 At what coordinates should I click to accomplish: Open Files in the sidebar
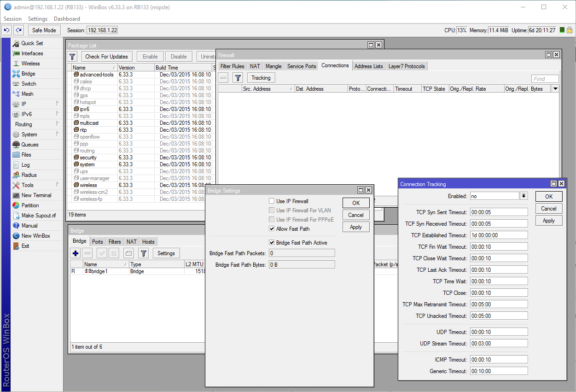coord(26,155)
